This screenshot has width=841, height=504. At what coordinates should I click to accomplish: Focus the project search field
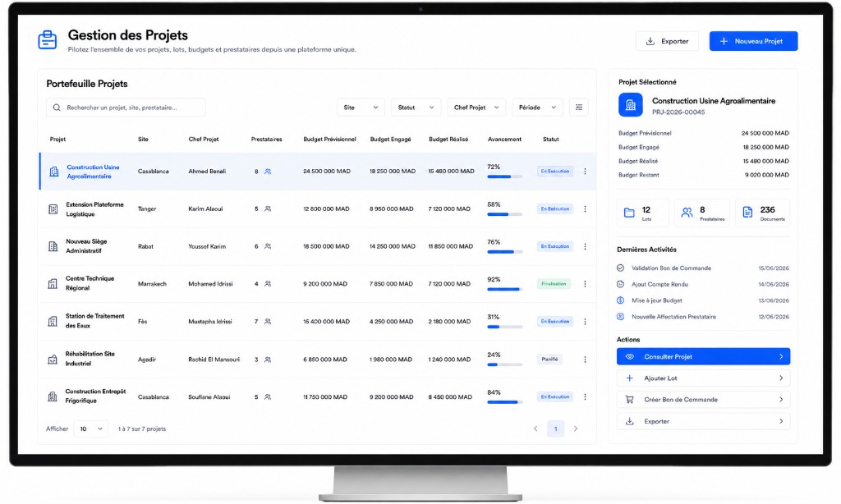(x=126, y=108)
